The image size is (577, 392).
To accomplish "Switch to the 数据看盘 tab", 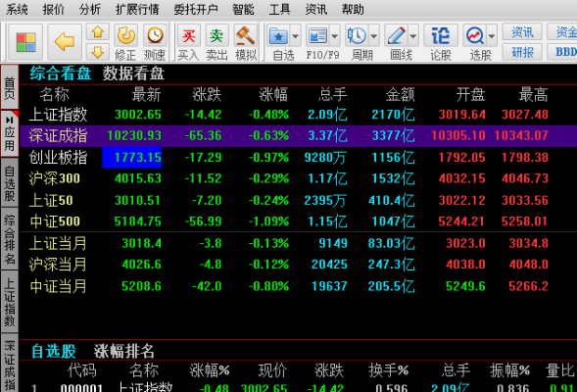I will [133, 73].
